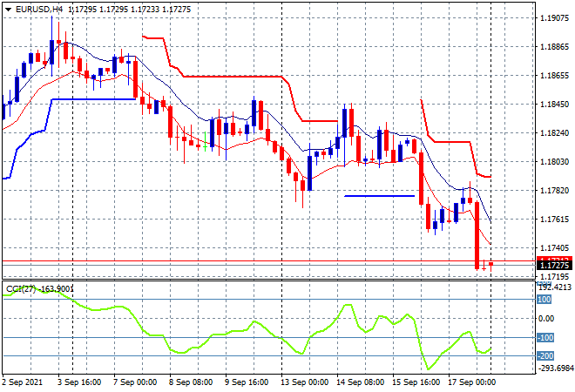Click the 1.18450 price axis label
The image size is (575, 392).
coord(554,105)
